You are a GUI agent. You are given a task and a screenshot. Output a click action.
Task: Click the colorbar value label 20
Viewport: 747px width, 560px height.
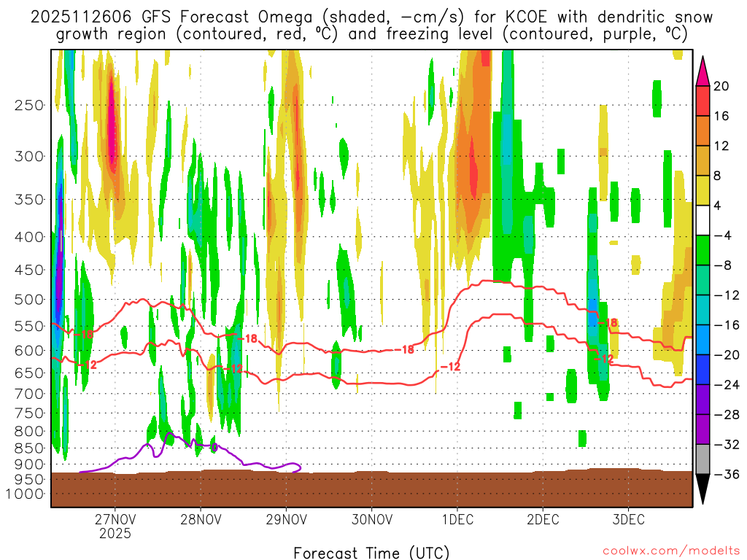(721, 86)
